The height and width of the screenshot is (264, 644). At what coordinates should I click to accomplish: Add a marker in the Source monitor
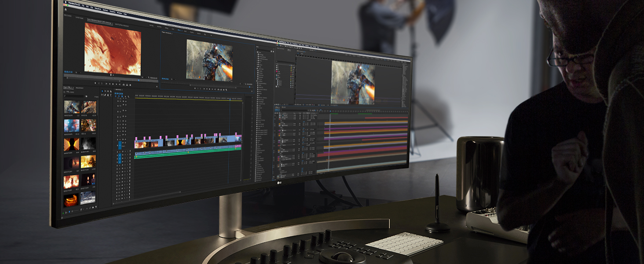(95, 84)
